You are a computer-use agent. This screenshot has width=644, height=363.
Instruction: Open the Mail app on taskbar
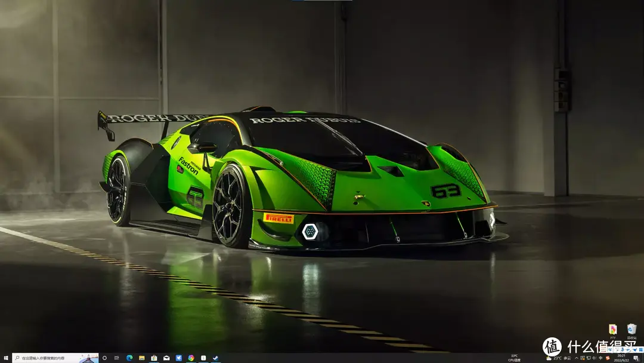pos(166,358)
